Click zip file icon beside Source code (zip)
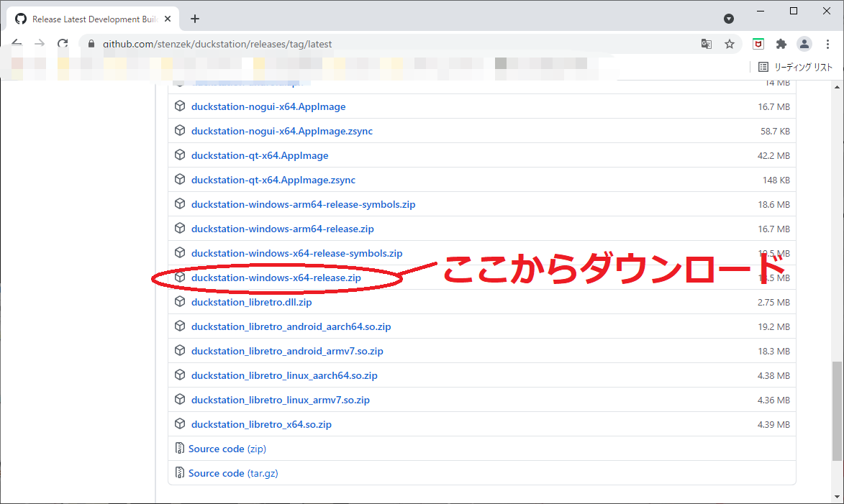The height and width of the screenshot is (504, 844). point(180,448)
